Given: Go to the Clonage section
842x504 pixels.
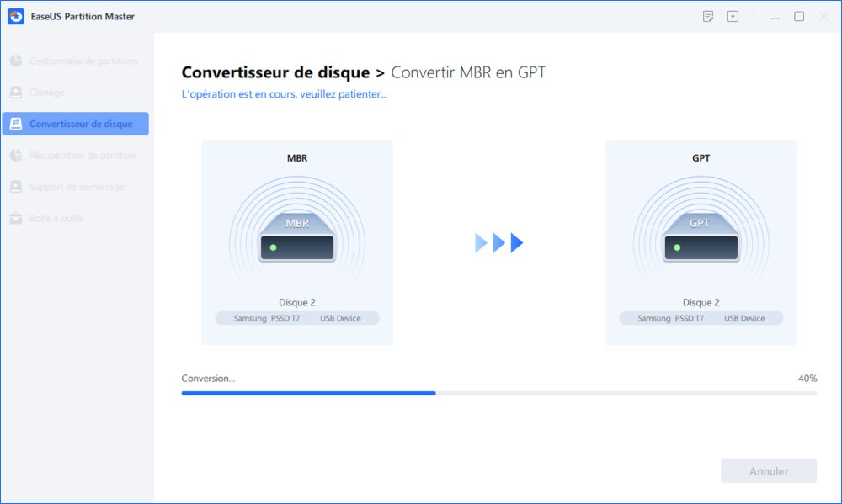Looking at the screenshot, I should point(46,93).
